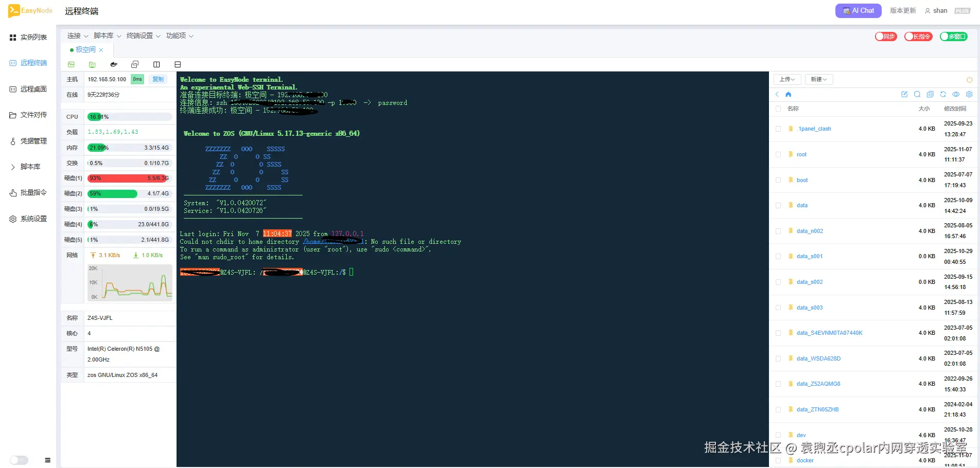This screenshot has height=468, width=980.
Task: Check the box for .1panel_clash folder
Action: [778, 129]
